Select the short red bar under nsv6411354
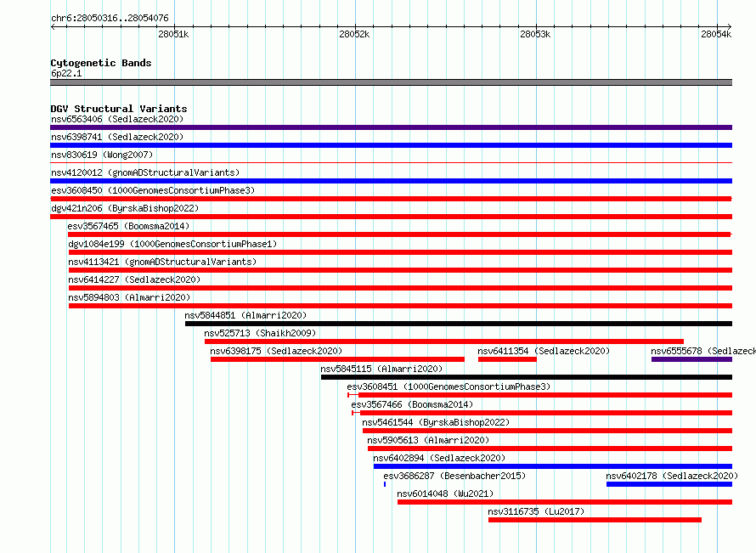 click(507, 359)
